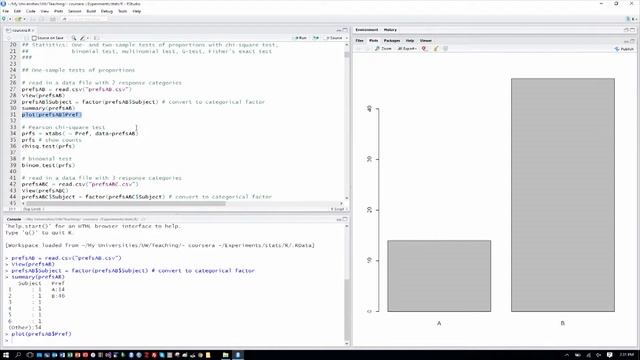
Task: Open the Windows Start menu
Action: pos(6,355)
